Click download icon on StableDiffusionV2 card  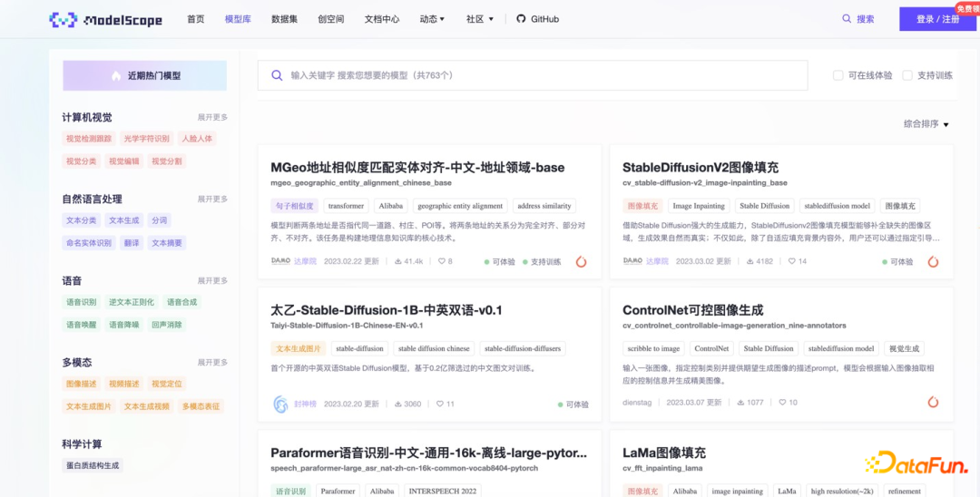(x=750, y=261)
